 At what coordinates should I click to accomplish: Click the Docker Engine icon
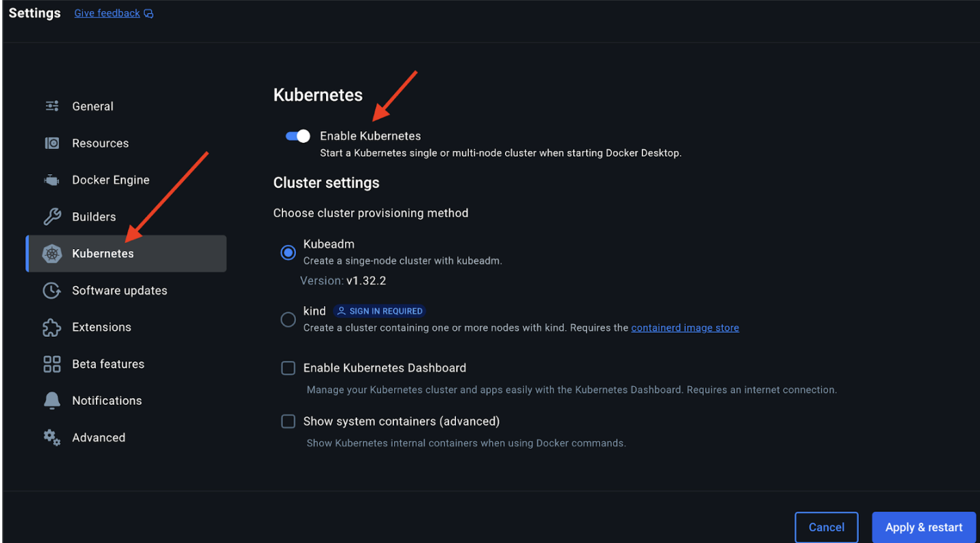coord(52,180)
